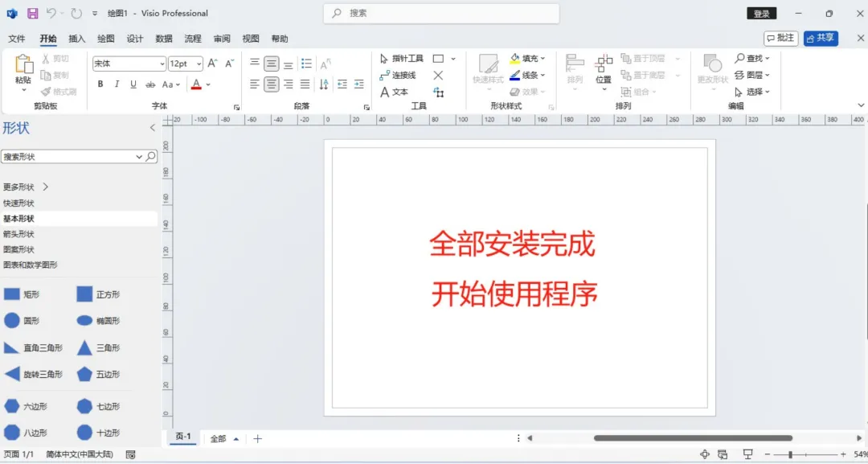Toggle Bold formatting
This screenshot has height=464, width=868.
click(100, 84)
